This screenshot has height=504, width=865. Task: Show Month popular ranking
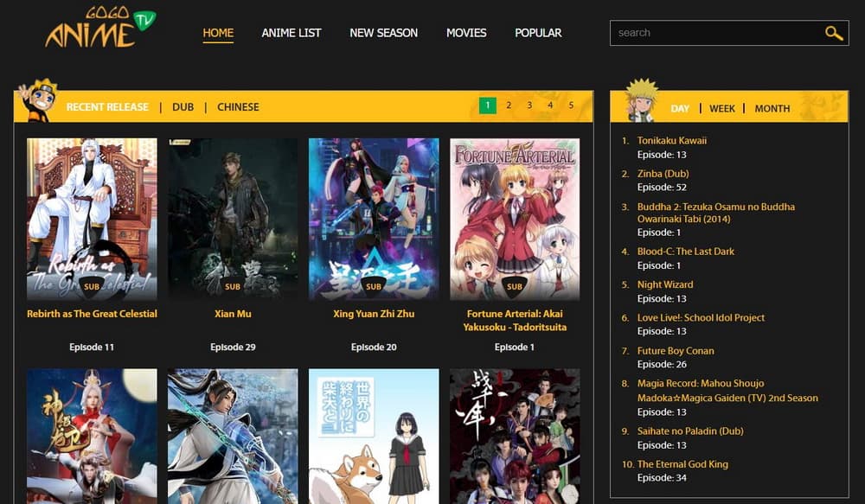772,109
